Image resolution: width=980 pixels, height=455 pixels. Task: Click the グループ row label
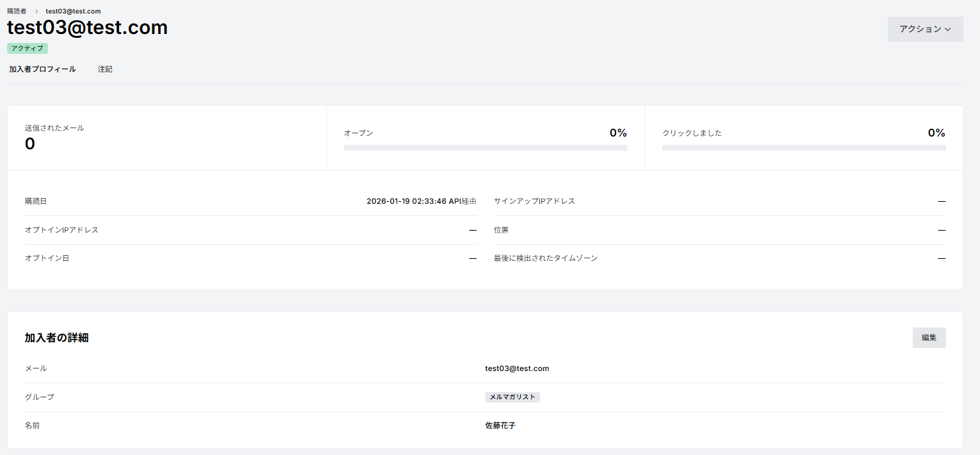(39, 397)
